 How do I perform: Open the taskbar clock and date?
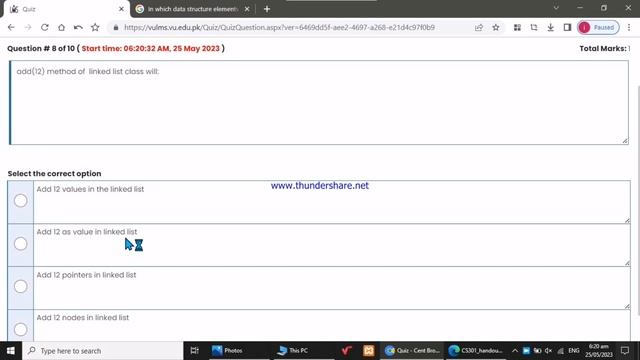click(x=598, y=351)
